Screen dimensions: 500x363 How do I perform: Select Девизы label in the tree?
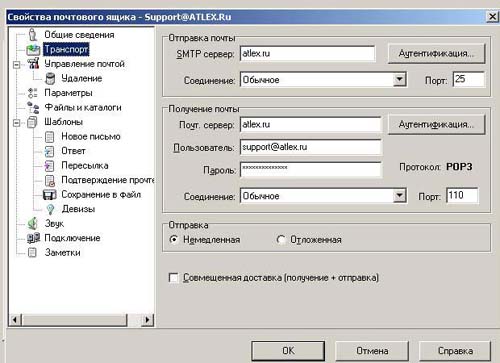click(78, 209)
